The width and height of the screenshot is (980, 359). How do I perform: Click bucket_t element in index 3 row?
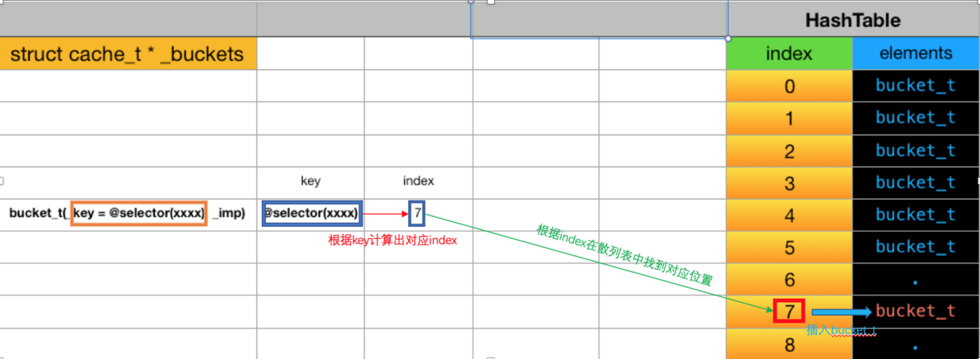(x=915, y=183)
